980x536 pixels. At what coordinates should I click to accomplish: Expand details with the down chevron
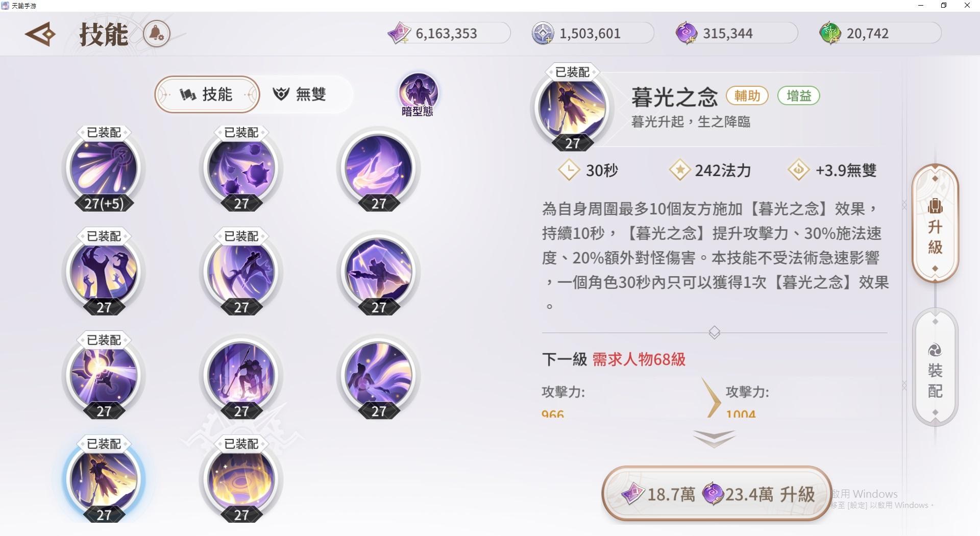714,438
